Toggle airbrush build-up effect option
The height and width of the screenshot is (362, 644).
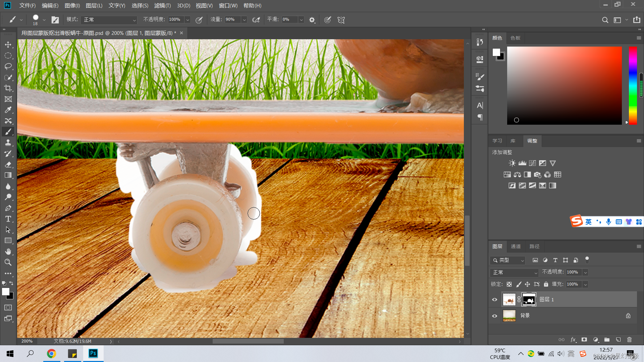[256, 20]
